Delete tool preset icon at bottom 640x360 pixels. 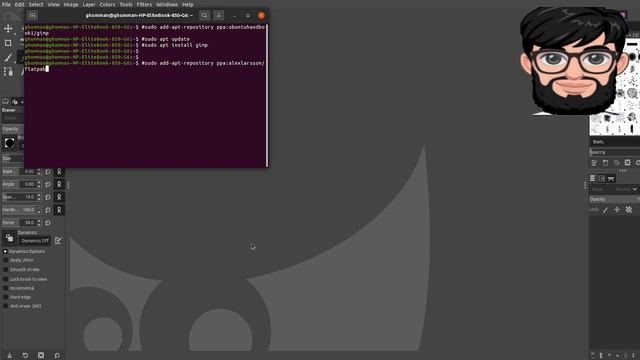tap(41, 356)
